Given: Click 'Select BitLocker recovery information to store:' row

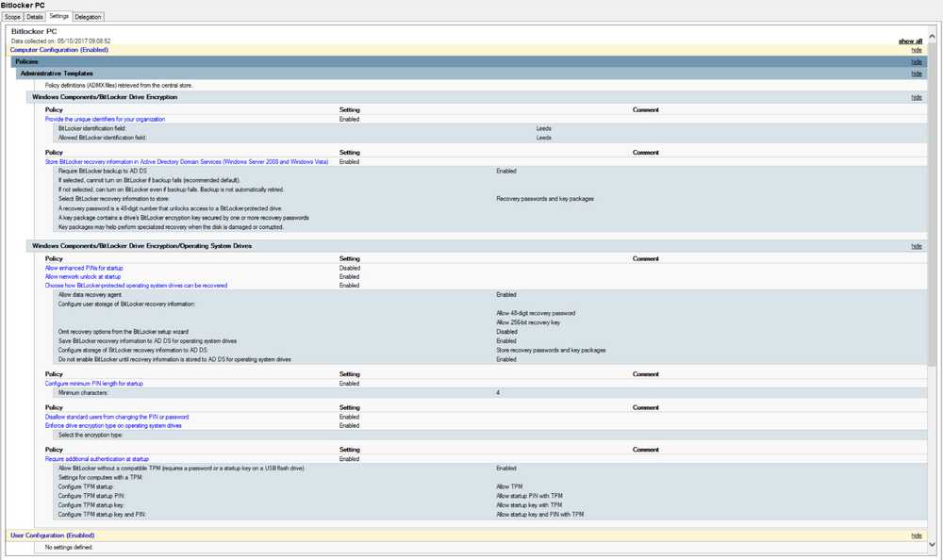Looking at the screenshot, I should coord(489,199).
